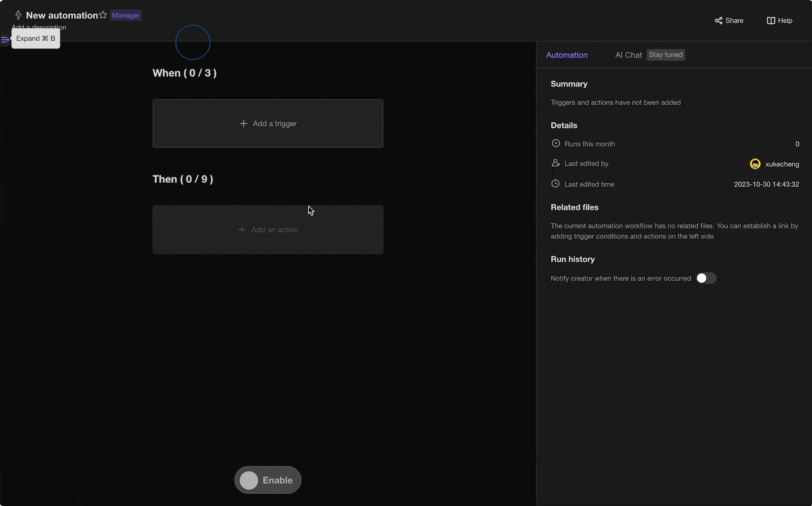Viewport: 812px width, 506px height.
Task: Click the Add a trigger button
Action: point(268,123)
